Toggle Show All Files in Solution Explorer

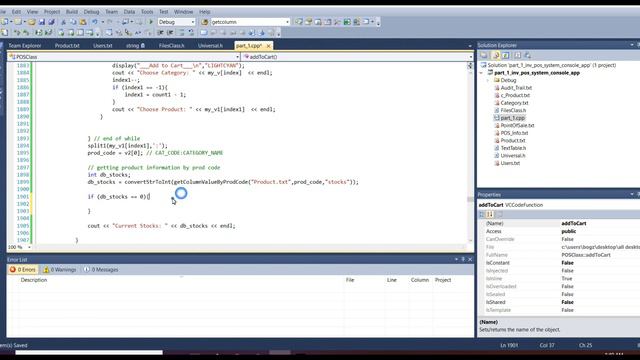(496, 55)
